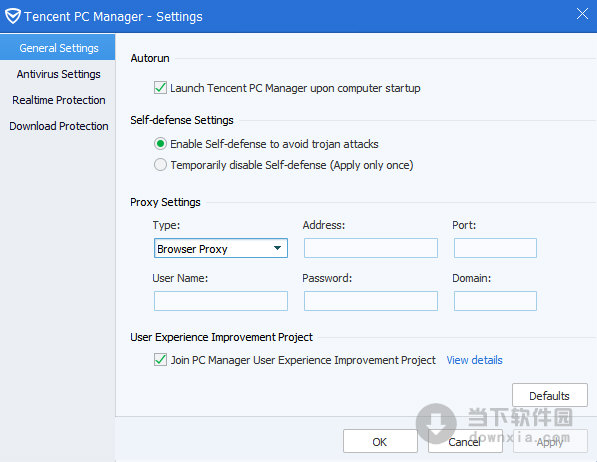Select Enable Self-defense to avoid trojan attacks
Image resolution: width=597 pixels, height=462 pixels.
click(160, 144)
